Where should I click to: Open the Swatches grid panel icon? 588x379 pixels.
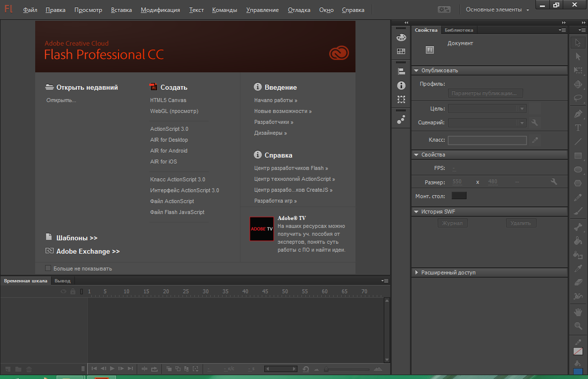(401, 51)
